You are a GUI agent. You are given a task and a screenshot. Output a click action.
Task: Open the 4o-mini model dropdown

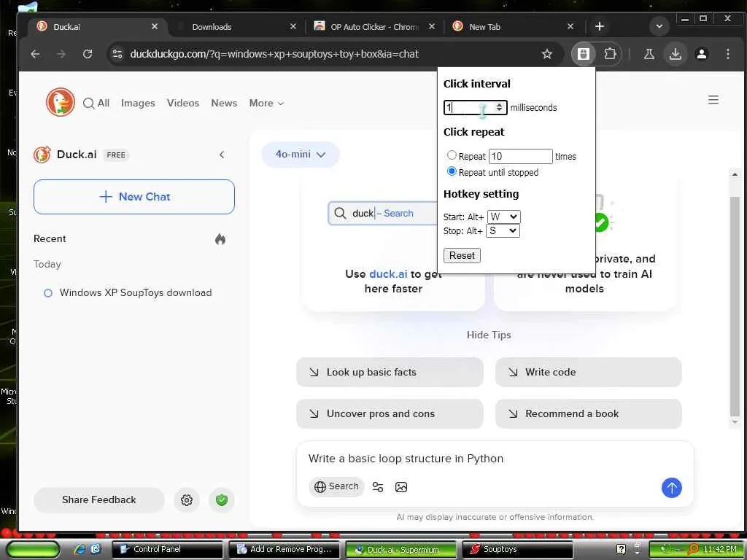pyautogui.click(x=301, y=155)
